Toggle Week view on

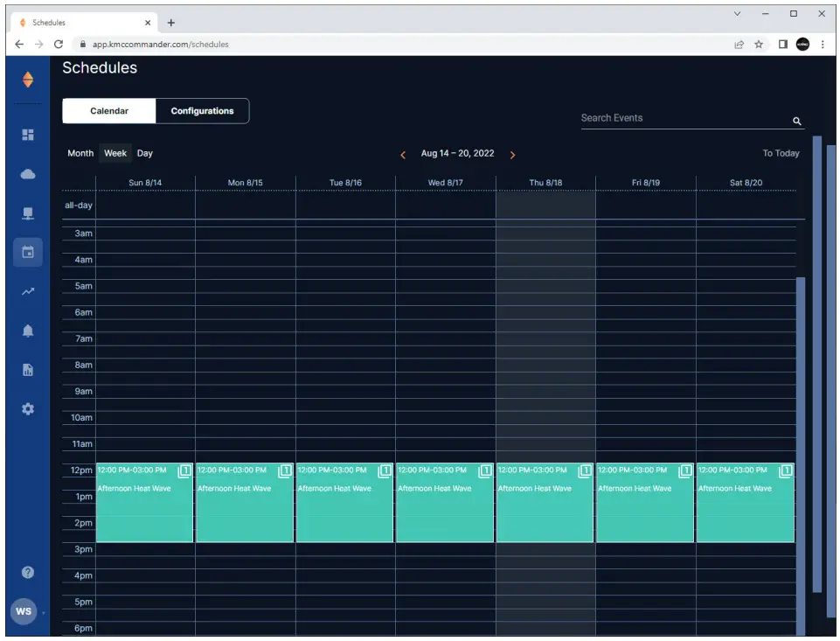tap(115, 153)
